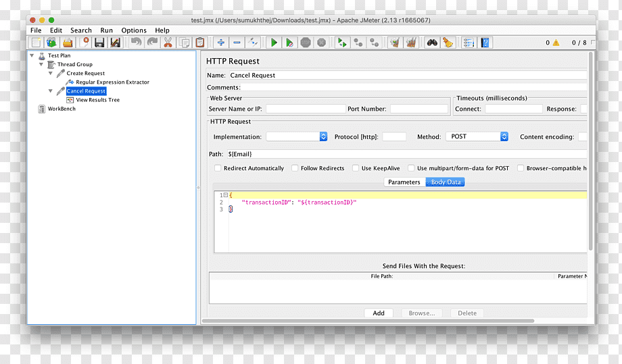Open the Edit menu
Screen dimensions: 622x364
(56, 30)
